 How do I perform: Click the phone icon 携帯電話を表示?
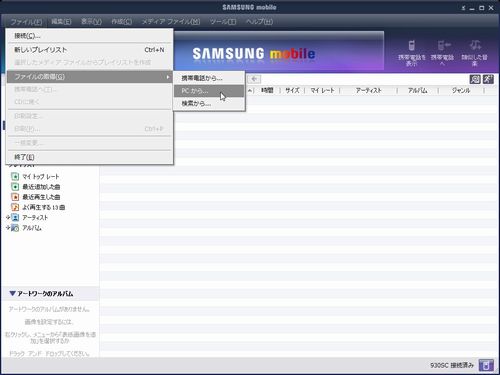(412, 53)
